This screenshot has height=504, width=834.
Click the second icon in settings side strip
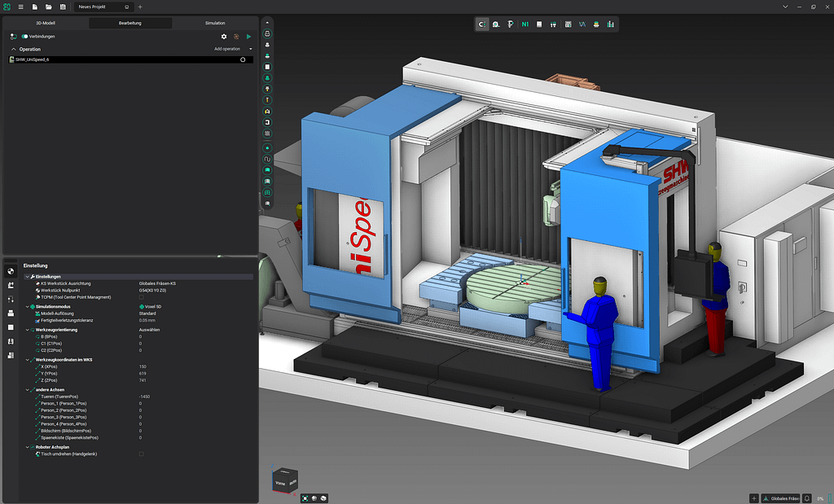pyautogui.click(x=11, y=286)
